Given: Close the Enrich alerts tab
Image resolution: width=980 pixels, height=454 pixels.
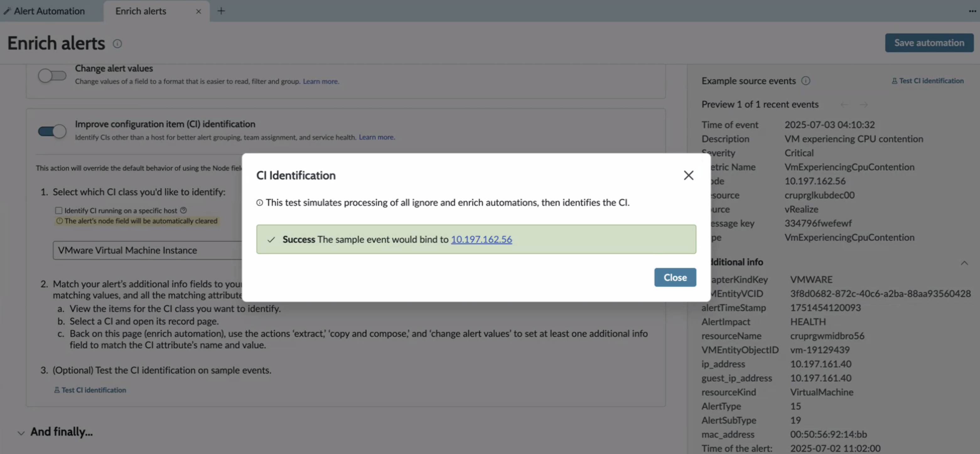Looking at the screenshot, I should click(198, 11).
